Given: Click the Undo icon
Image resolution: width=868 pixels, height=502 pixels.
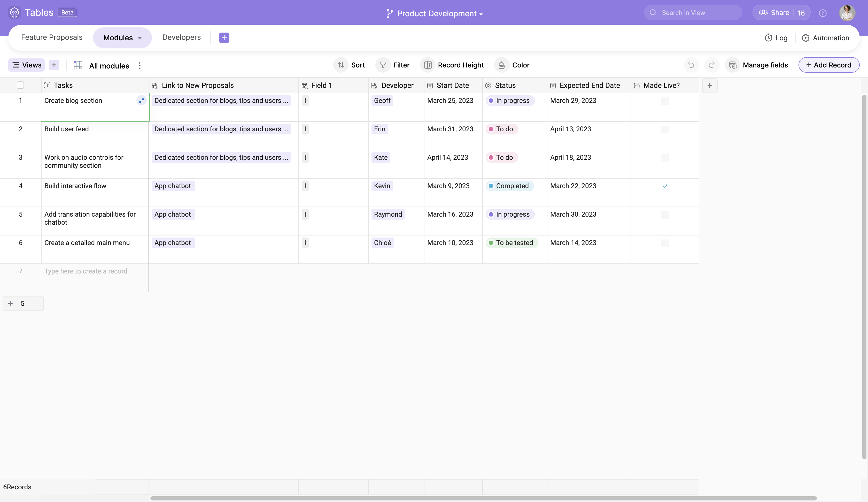Looking at the screenshot, I should (691, 65).
